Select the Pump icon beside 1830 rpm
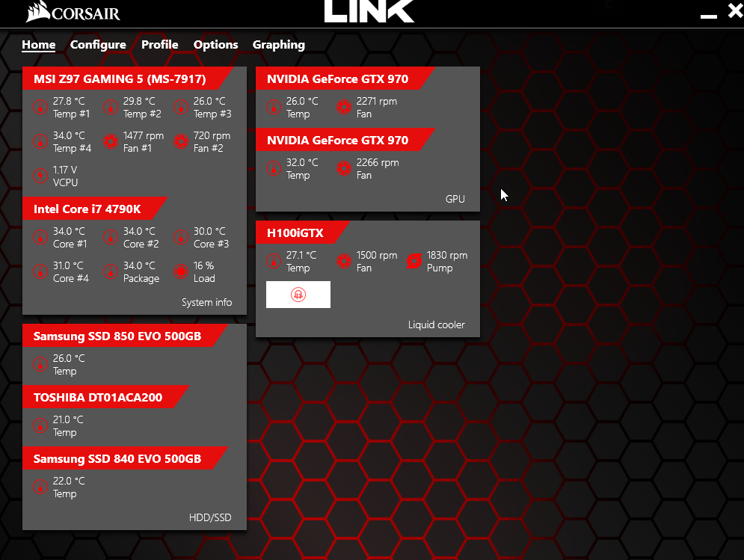This screenshot has width=744, height=560. (x=414, y=261)
